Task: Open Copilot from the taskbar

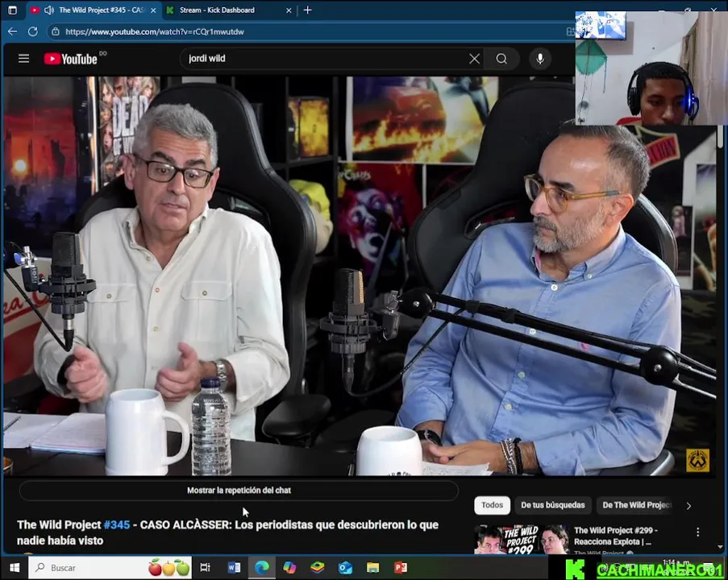Action: pyautogui.click(x=289, y=567)
